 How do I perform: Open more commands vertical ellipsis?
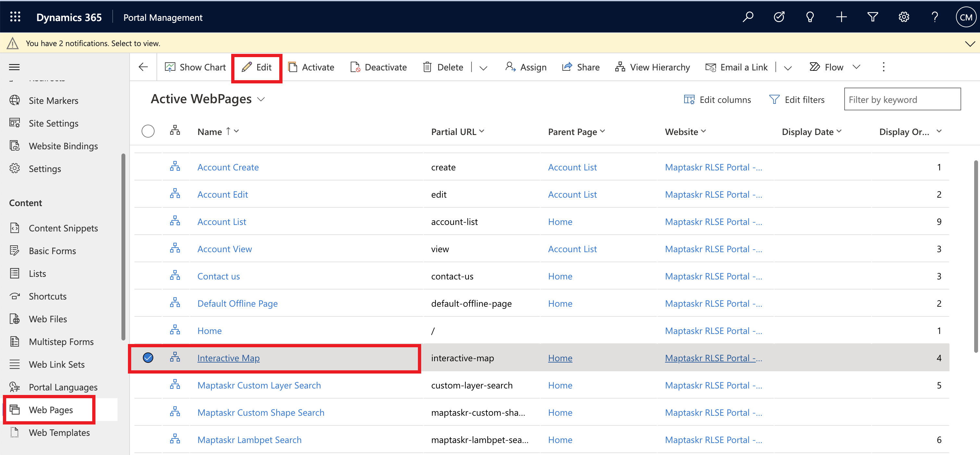883,67
